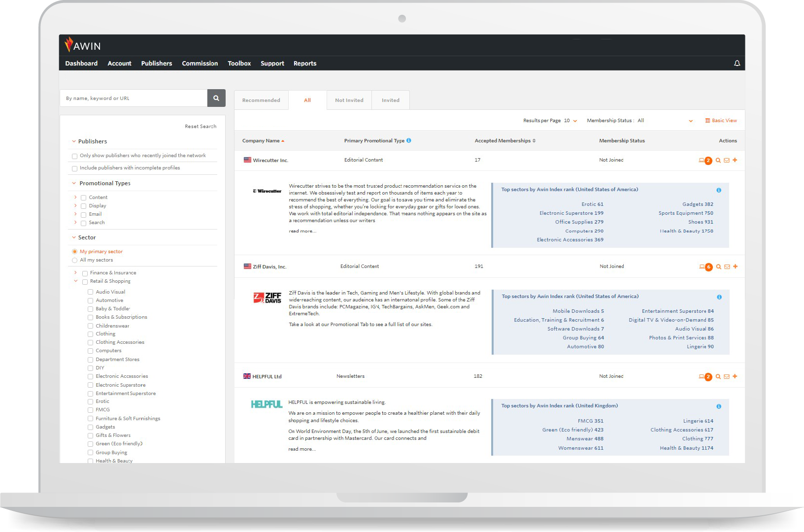
Task: Click the Reset Search link
Action: click(x=201, y=127)
